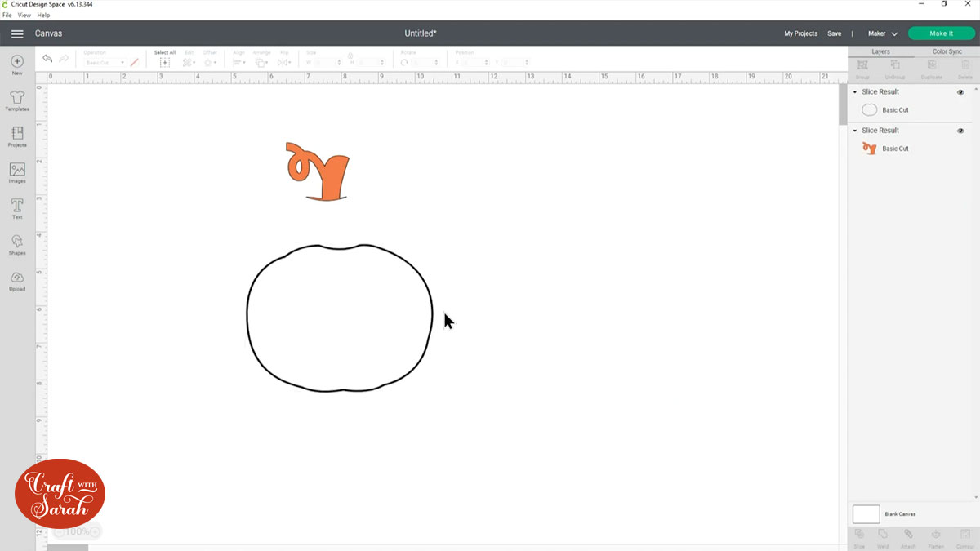Undo the last action
Screen dimensions: 980x551
click(x=47, y=59)
